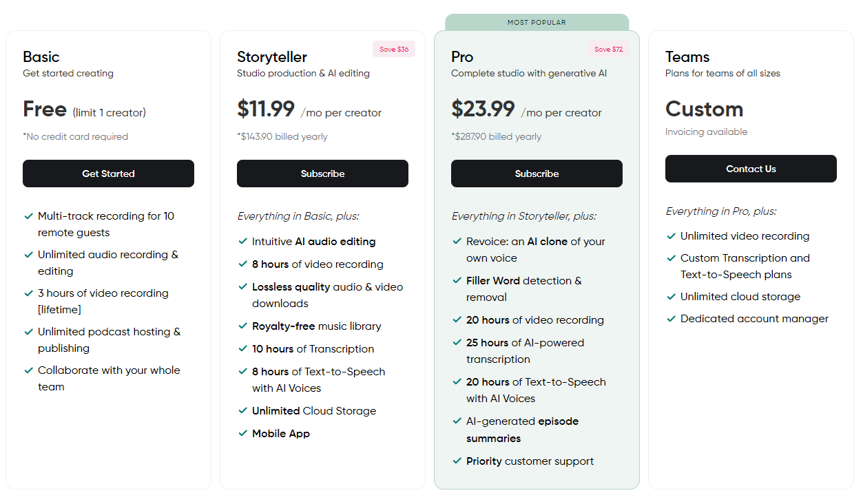Screen dimensions: 863x504
Task: Click the $23.99 Pro price text
Action: tap(483, 109)
